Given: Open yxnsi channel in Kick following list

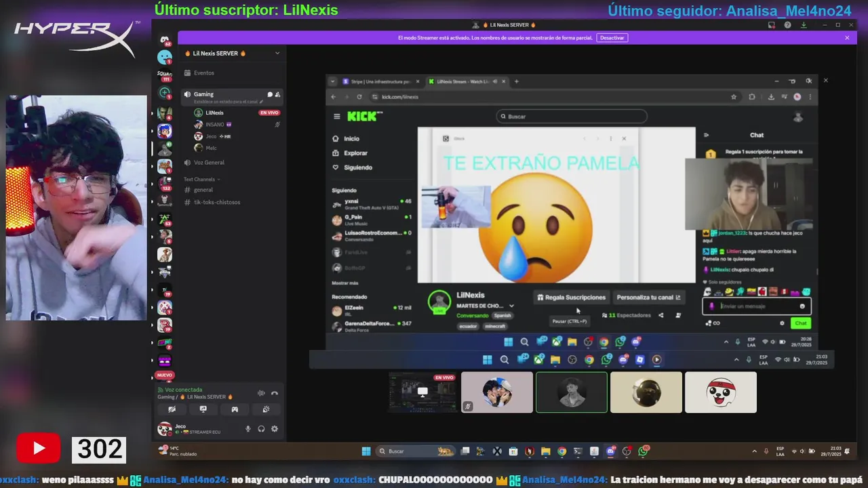Looking at the screenshot, I should pyautogui.click(x=372, y=203).
